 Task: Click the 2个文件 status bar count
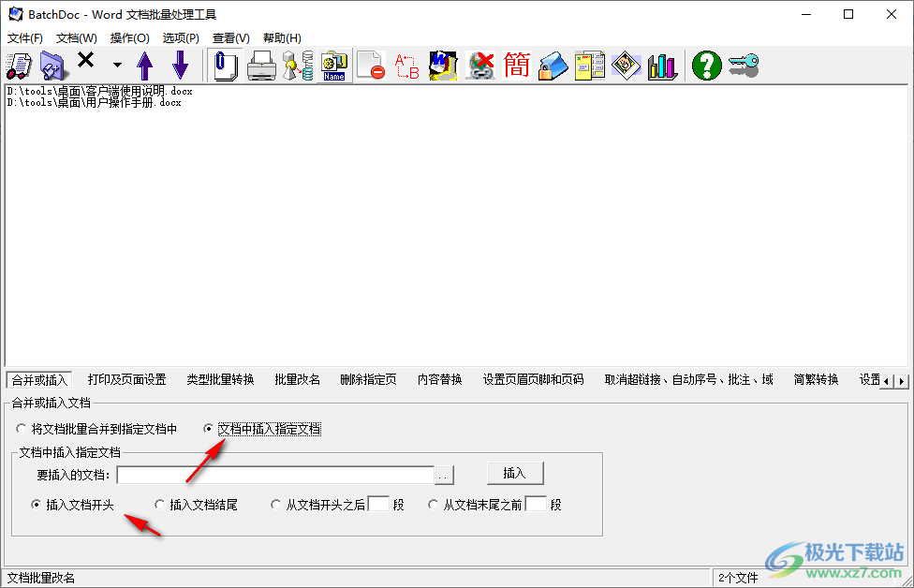pos(738,578)
